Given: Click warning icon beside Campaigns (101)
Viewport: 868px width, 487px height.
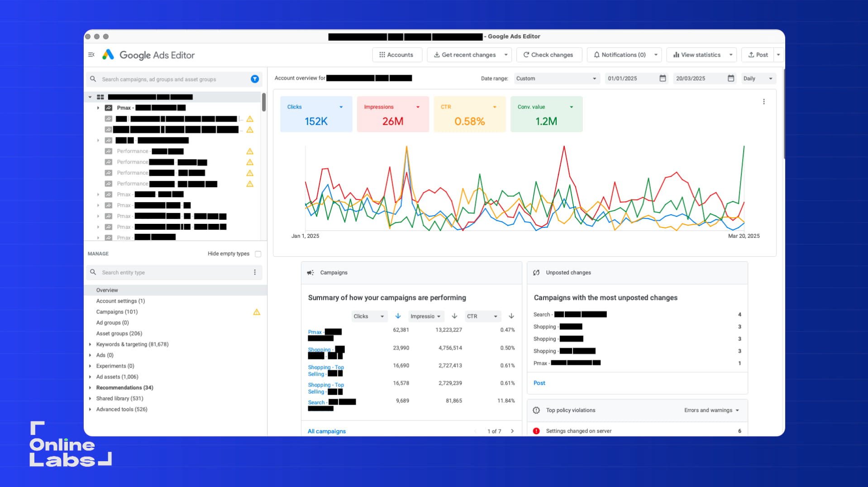Looking at the screenshot, I should coord(257,312).
